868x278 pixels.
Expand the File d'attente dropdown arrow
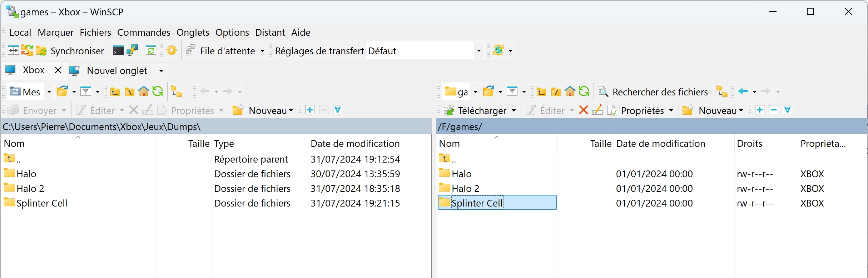click(262, 51)
